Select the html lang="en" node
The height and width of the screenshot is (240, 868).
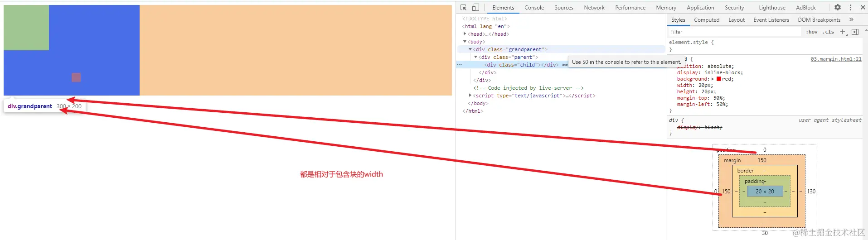(x=486, y=26)
